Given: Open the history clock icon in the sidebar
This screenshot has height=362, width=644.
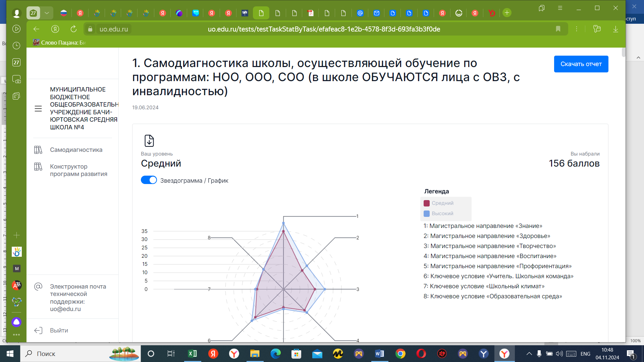Looking at the screenshot, I should coord(16,46).
